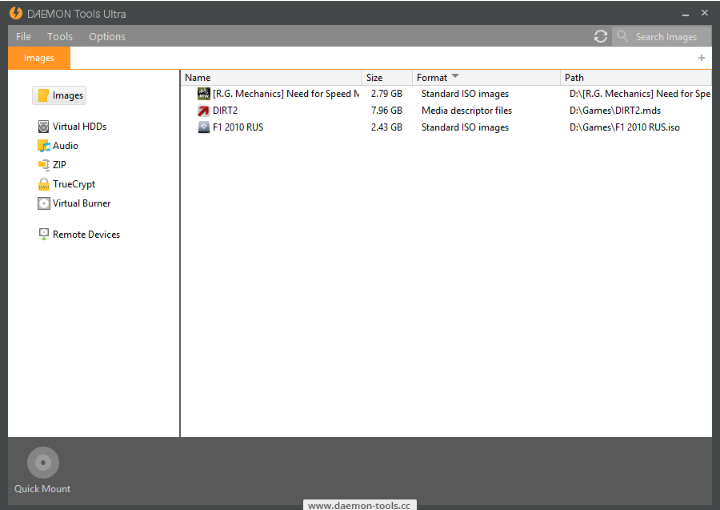
Task: Click the DIRT2 image icon
Action: point(204,111)
